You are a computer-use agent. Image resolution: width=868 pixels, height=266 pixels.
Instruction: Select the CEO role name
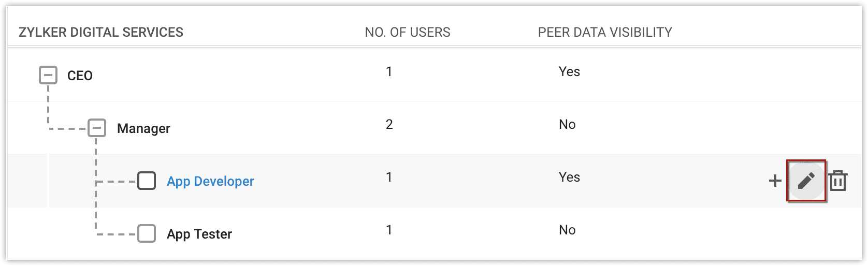coord(80,76)
